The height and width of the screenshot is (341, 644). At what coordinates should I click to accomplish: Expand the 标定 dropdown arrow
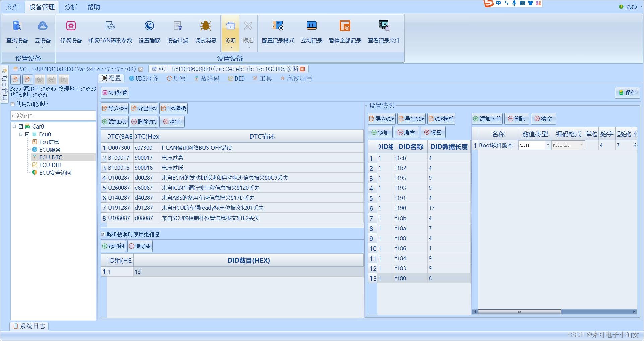(x=249, y=48)
